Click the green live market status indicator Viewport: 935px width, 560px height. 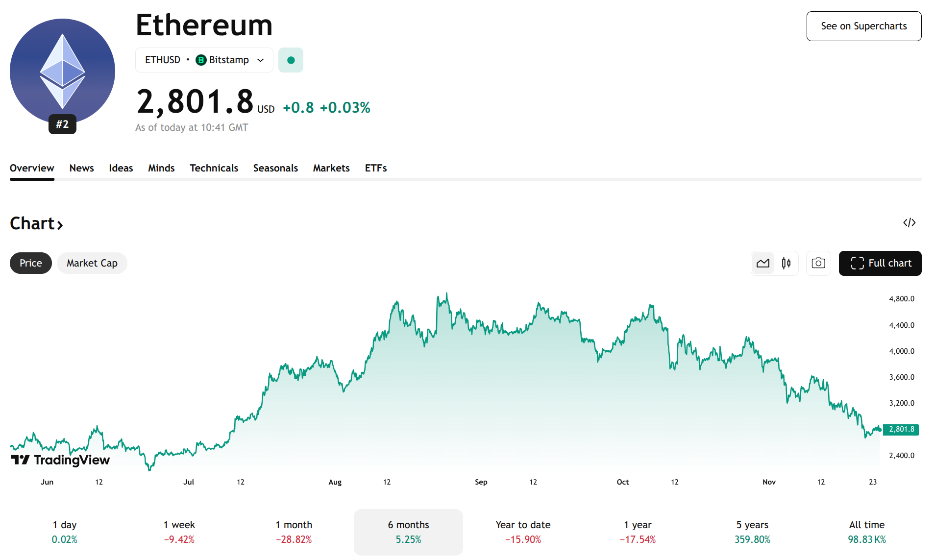(291, 59)
